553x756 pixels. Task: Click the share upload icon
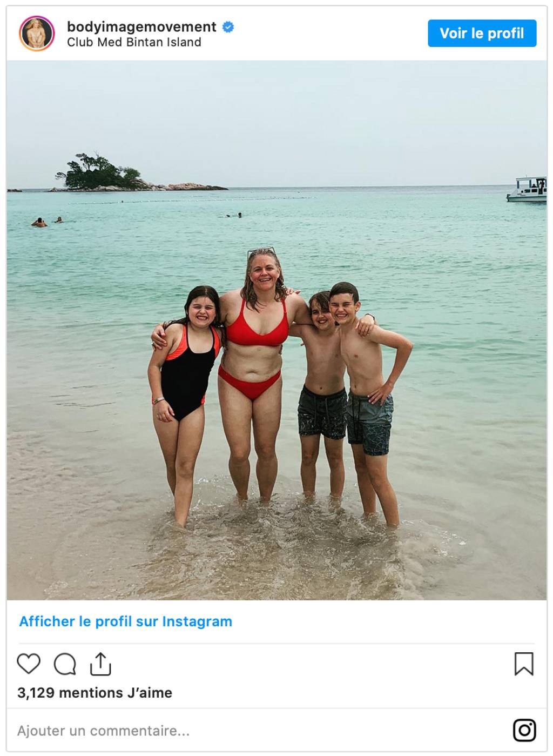point(100,664)
